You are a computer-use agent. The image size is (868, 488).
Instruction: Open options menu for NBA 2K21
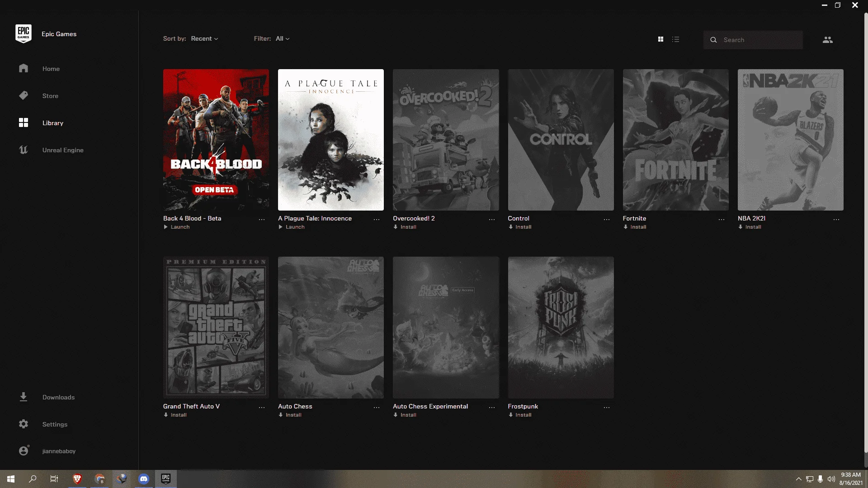click(x=836, y=219)
